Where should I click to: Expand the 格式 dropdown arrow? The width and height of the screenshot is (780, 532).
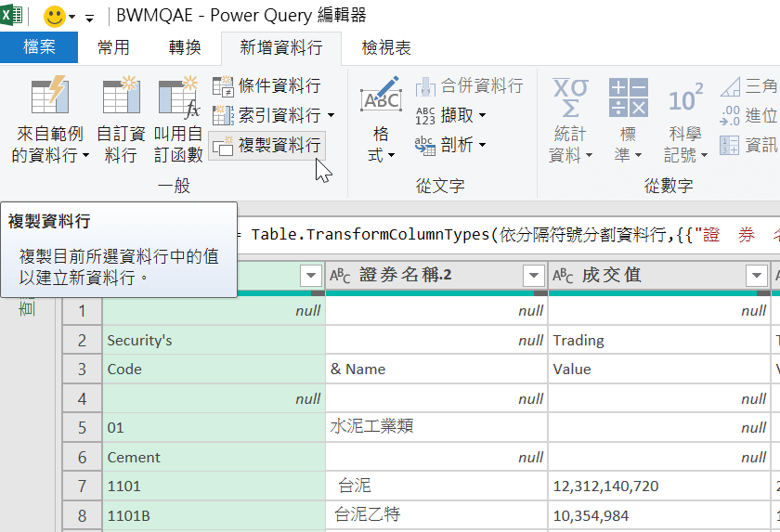392,155
